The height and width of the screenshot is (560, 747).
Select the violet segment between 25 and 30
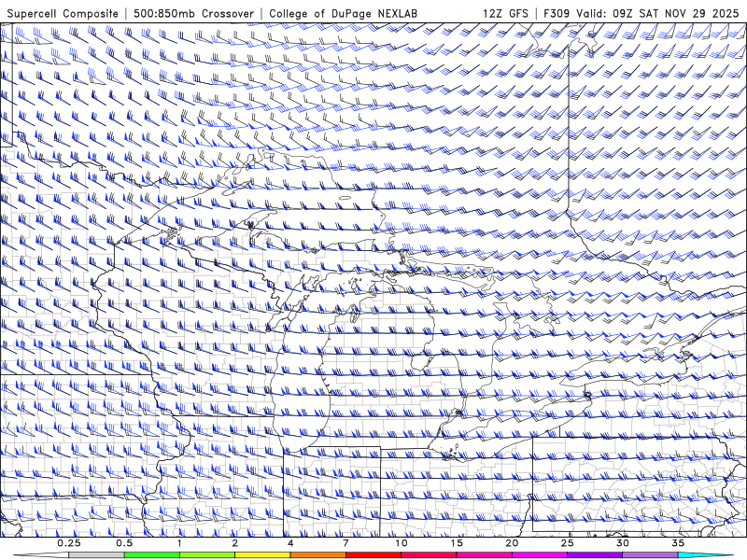point(595,555)
